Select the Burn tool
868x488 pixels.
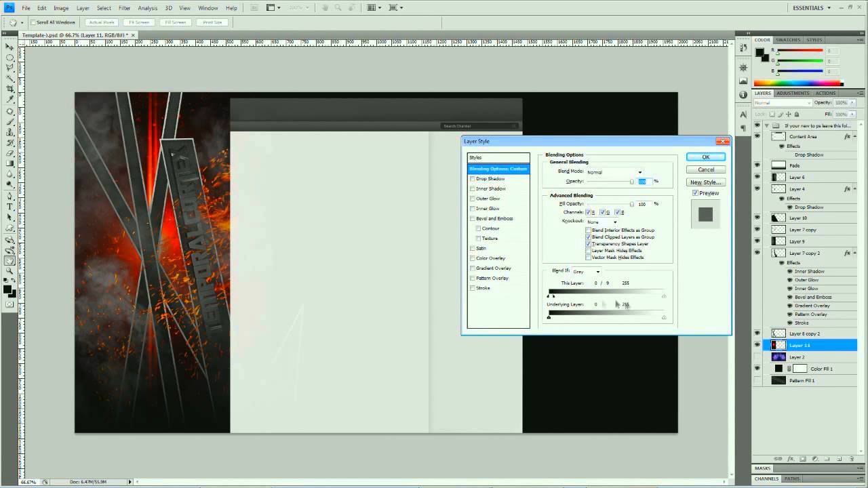[x=10, y=185]
